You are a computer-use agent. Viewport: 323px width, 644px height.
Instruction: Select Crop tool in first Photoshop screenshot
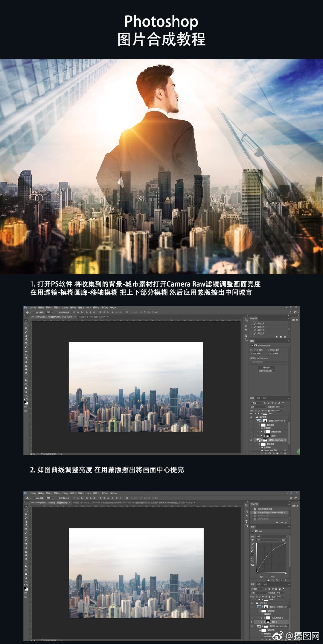click(x=26, y=336)
